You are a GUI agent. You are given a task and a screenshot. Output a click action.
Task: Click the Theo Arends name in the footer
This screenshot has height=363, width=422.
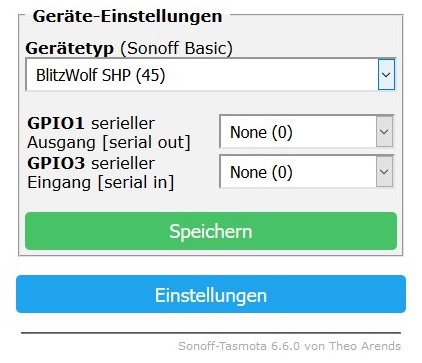365,346
